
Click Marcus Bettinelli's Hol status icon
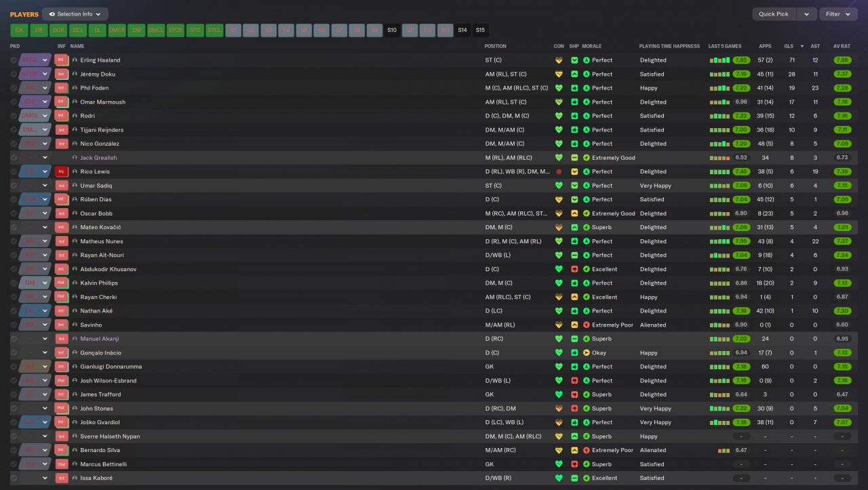[61, 464]
